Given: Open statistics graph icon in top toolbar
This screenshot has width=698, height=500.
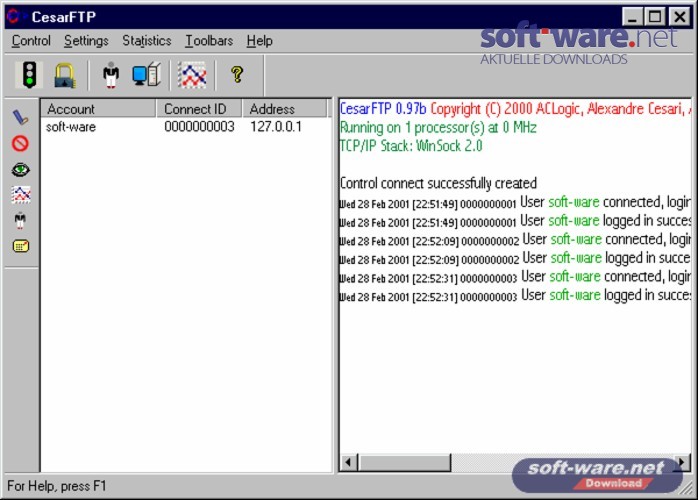Looking at the screenshot, I should click(x=192, y=75).
